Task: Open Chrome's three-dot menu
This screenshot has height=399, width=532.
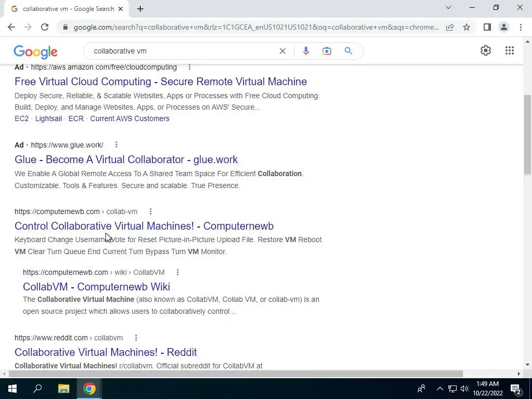Action: pos(521,27)
